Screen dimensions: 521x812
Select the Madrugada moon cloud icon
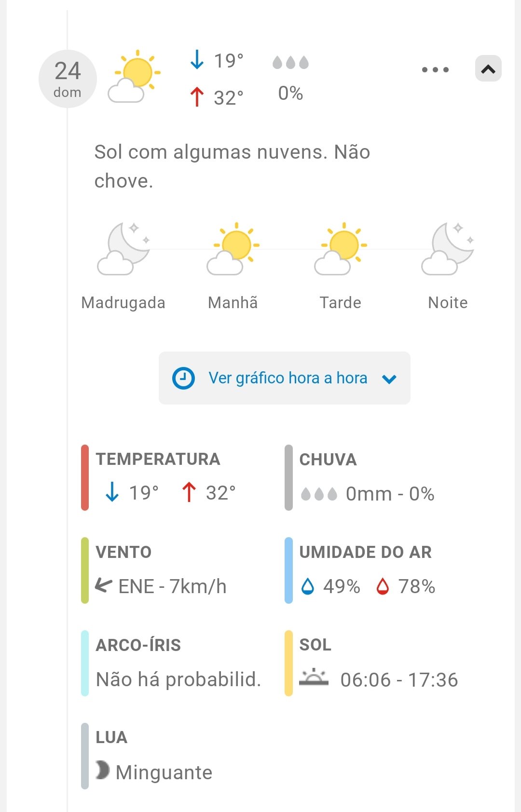[123, 249]
